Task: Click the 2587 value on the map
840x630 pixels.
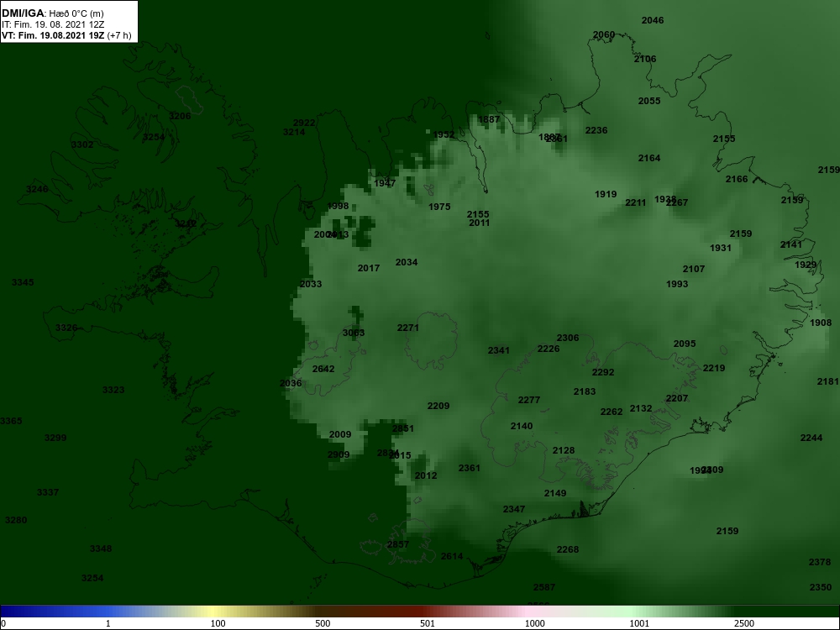Action: 544,587
